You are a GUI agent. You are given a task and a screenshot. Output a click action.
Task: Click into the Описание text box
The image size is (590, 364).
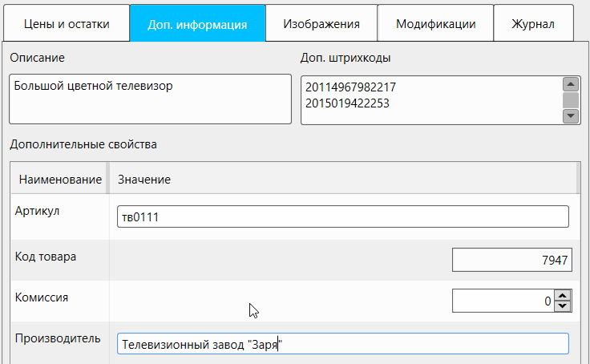151,99
